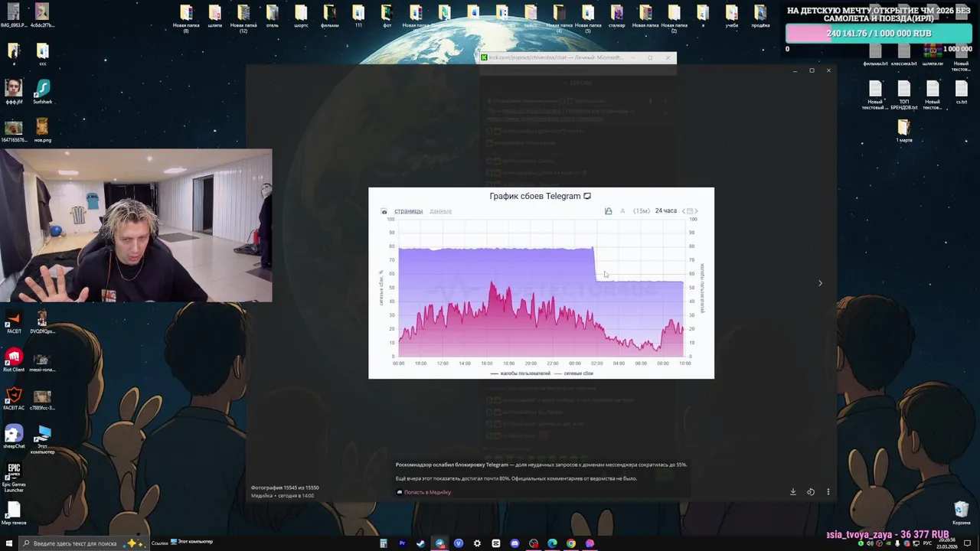The width and height of the screenshot is (980, 551).
Task: Open the Windows notification center
Action: point(968,543)
